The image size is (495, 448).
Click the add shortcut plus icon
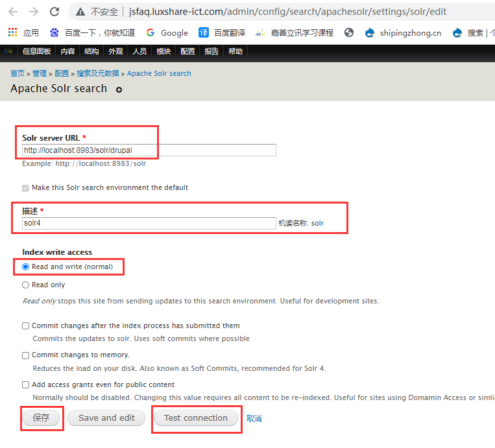pos(119,90)
